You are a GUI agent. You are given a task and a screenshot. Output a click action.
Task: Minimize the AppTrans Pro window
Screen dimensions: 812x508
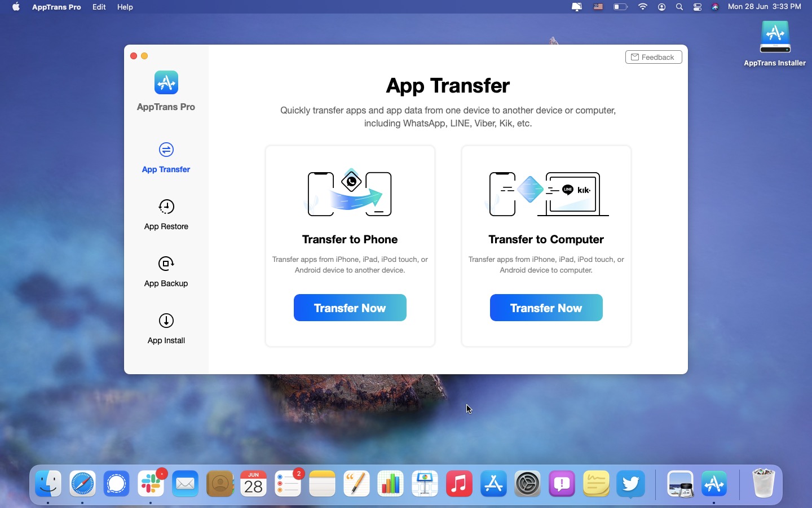coord(145,56)
